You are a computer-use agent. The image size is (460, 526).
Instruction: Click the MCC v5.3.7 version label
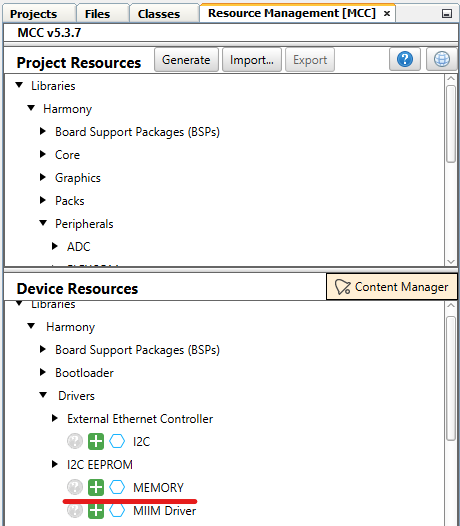[x=49, y=33]
